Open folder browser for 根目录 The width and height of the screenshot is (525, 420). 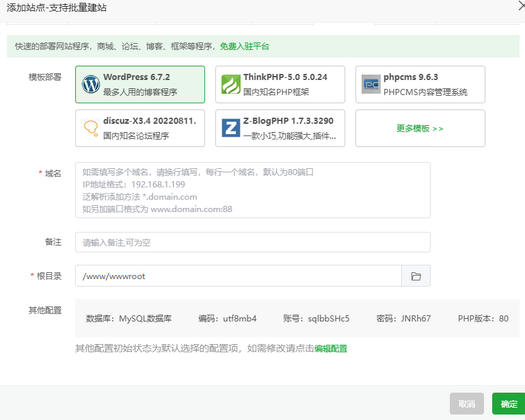[416, 276]
